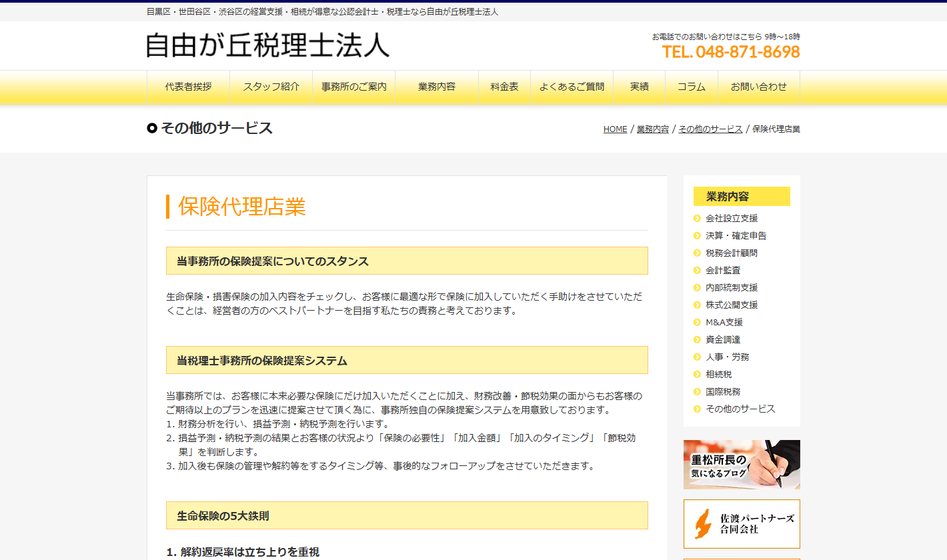Open 会社設立支援 in the sidebar
Screen dimensions: 947x560
[732, 218]
